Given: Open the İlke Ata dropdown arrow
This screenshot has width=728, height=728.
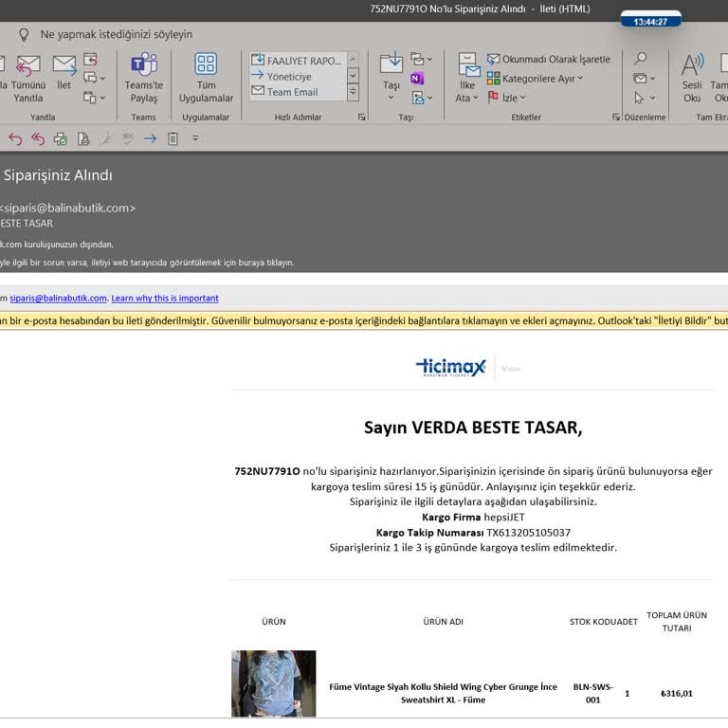Looking at the screenshot, I should 476,98.
